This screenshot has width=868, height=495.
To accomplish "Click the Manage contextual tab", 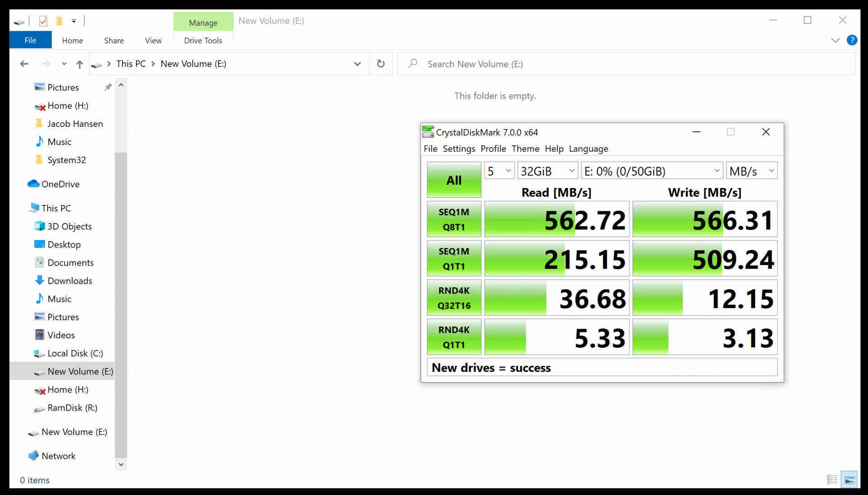I will pos(203,22).
